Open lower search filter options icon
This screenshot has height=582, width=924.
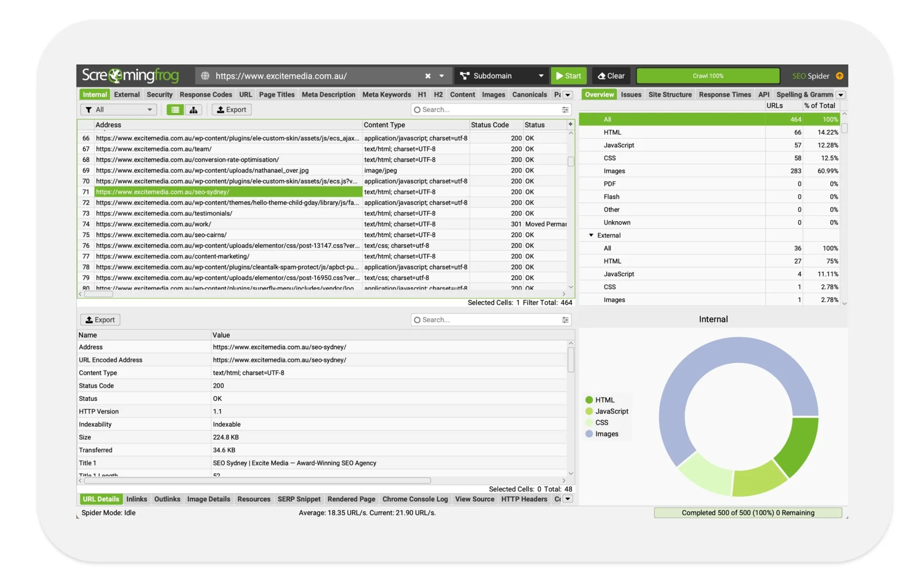pos(565,320)
